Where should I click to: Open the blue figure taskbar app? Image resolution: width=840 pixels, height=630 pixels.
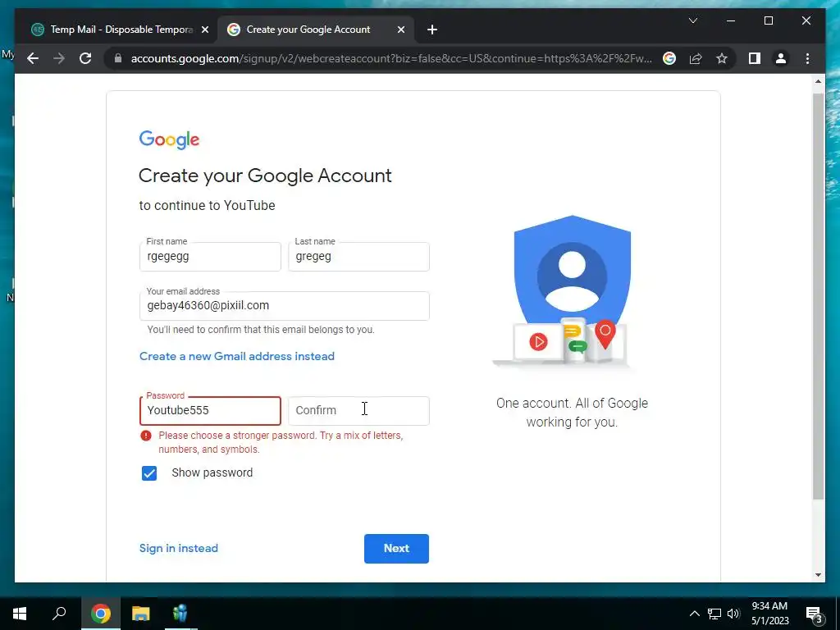click(181, 614)
